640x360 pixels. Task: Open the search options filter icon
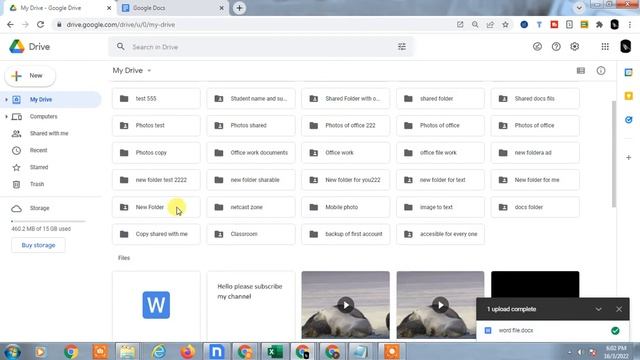[x=402, y=47]
